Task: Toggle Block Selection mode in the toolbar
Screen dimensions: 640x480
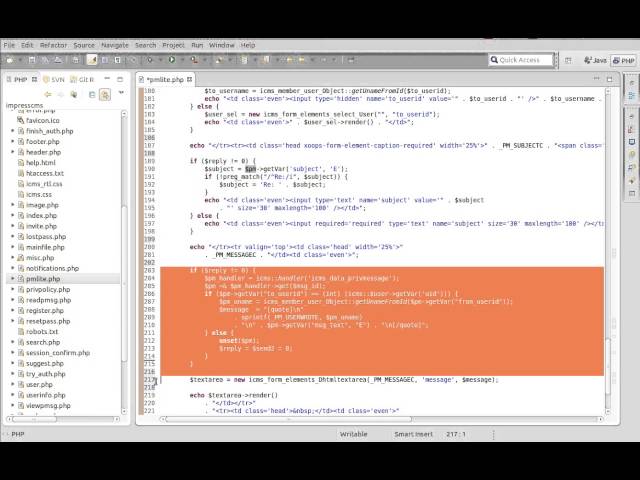Action: [105, 60]
